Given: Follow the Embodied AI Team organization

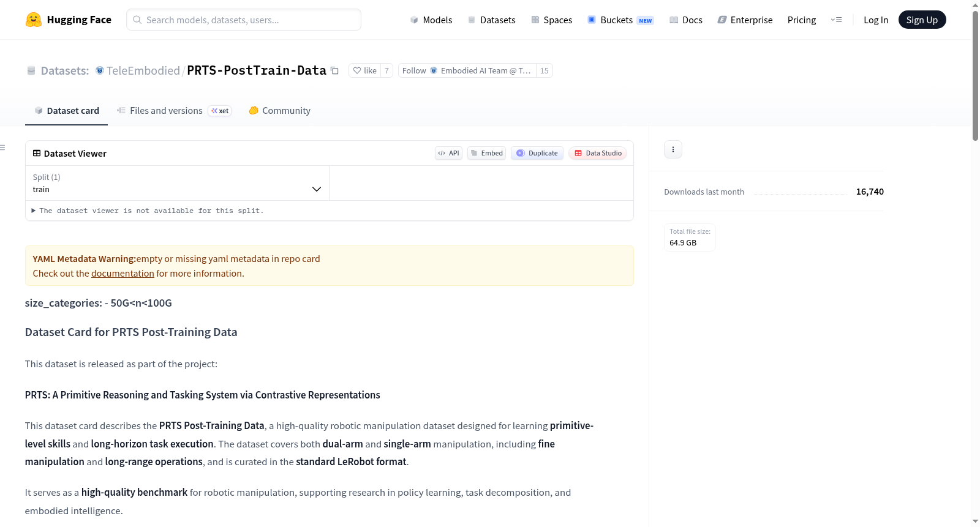Looking at the screenshot, I should point(467,70).
